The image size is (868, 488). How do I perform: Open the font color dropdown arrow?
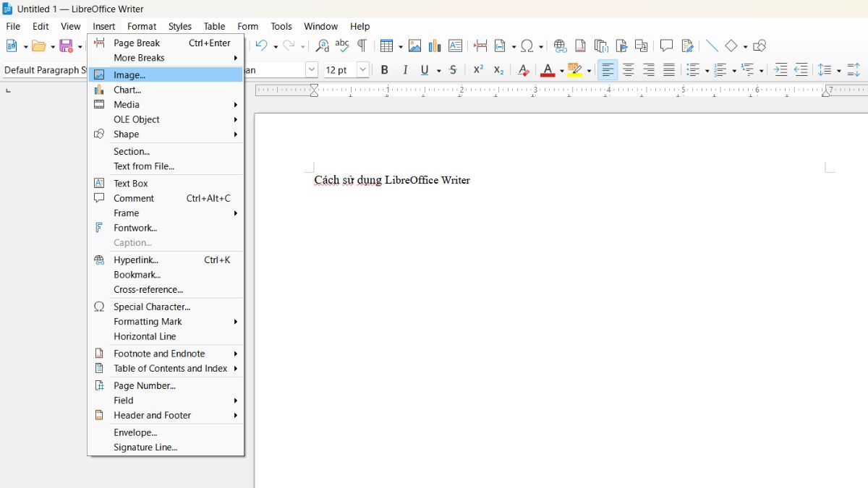pyautogui.click(x=561, y=71)
